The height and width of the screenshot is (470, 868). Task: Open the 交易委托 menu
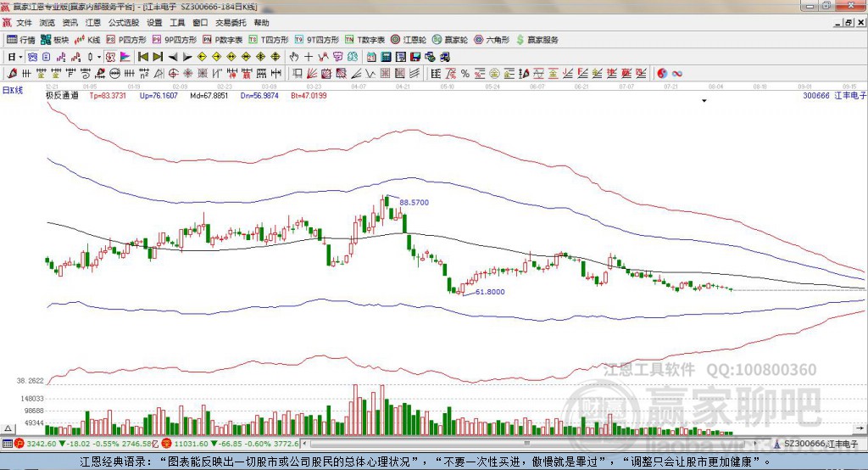pyautogui.click(x=231, y=23)
